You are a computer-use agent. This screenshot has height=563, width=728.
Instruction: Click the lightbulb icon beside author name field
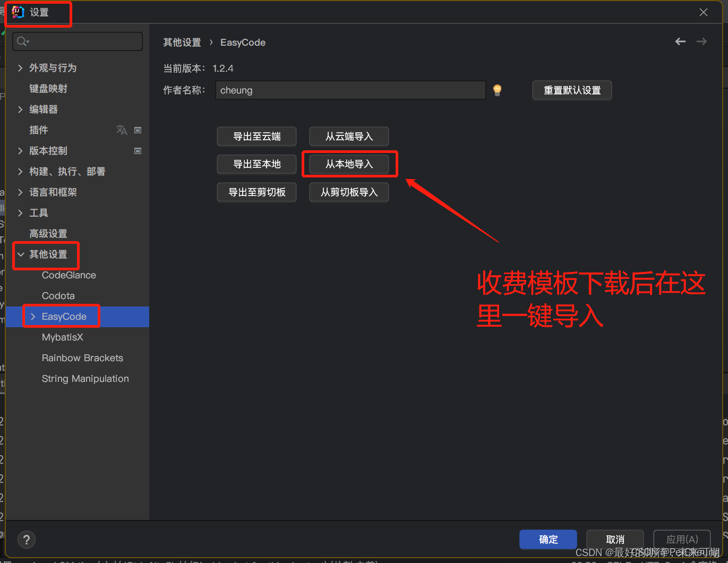click(497, 90)
